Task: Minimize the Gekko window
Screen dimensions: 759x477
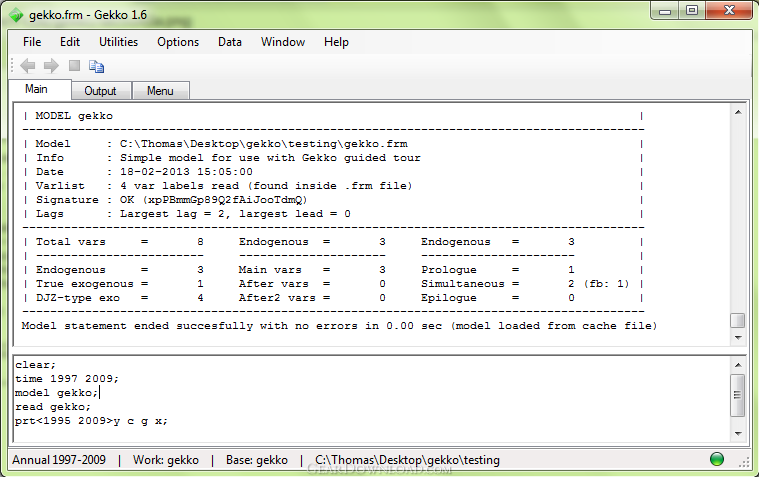Action: (x=666, y=11)
